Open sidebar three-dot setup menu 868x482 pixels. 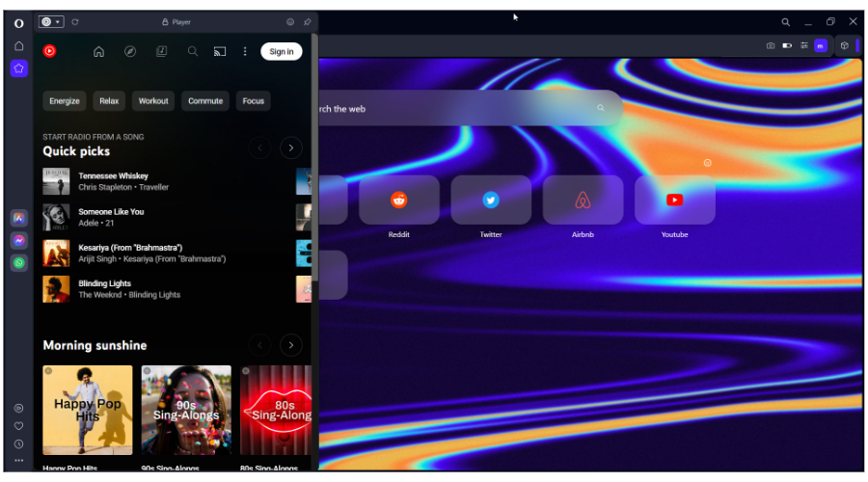pyautogui.click(x=19, y=461)
